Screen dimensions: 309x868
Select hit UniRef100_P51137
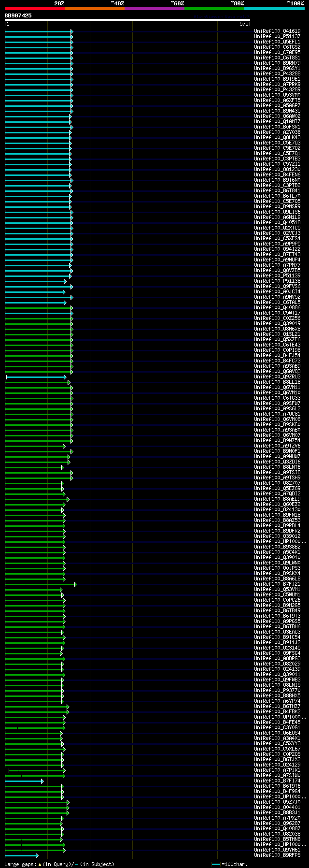point(277,37)
